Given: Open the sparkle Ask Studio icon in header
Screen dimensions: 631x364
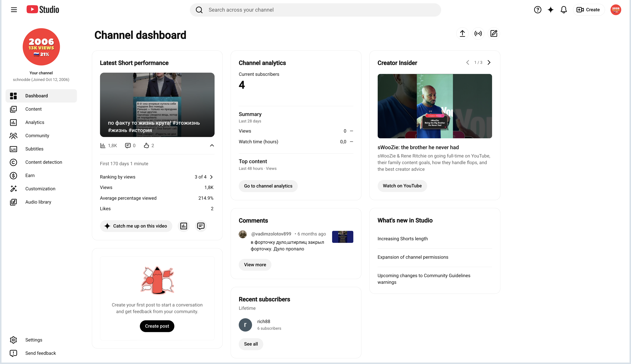Looking at the screenshot, I should [x=551, y=10].
